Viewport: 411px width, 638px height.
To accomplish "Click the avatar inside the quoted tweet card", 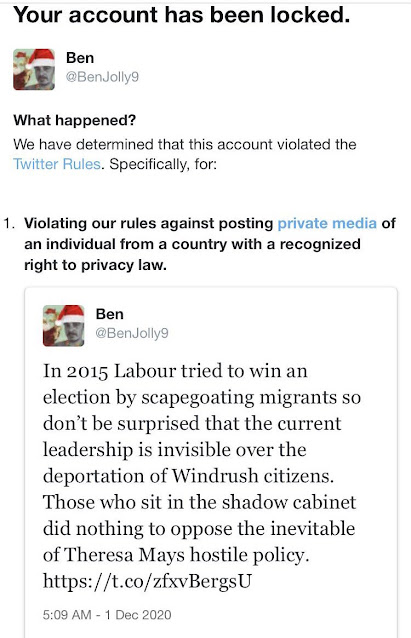I will point(63,326).
